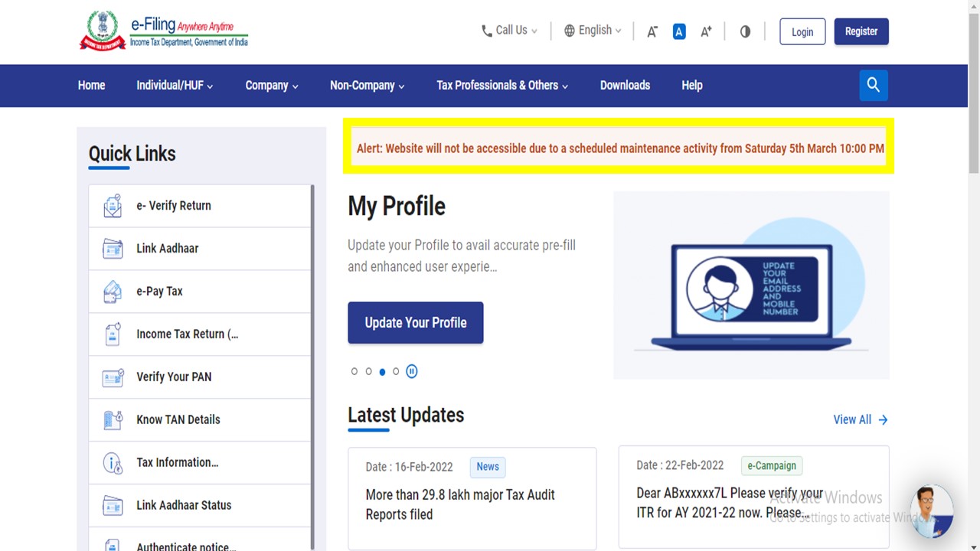Open e-Verify Return quick link
The height and width of the screenshot is (551, 980).
point(173,205)
